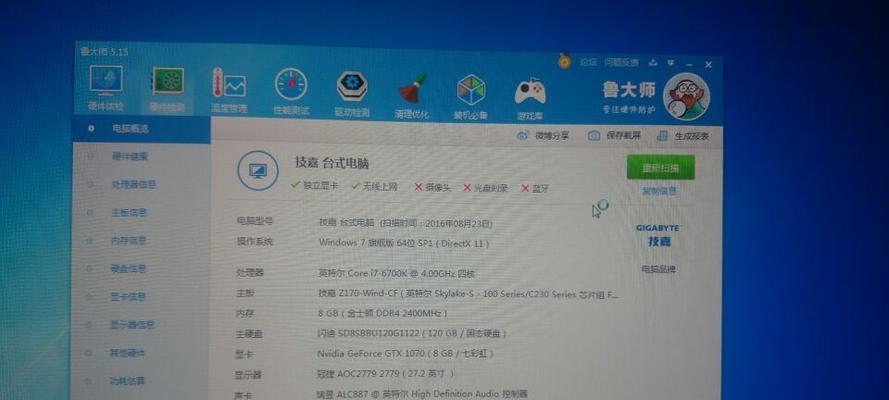
Task: Open 装机必备 colorful cube icon
Action: (x=471, y=90)
